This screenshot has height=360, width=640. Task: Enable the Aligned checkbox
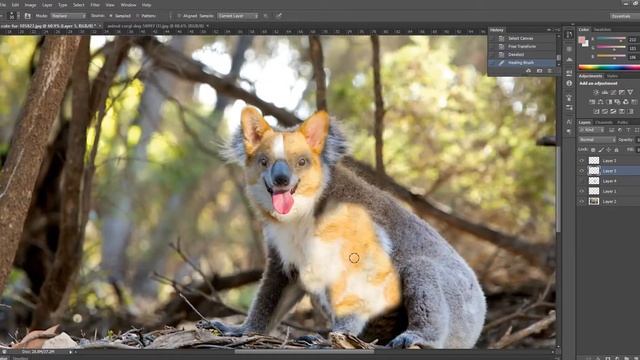tap(179, 16)
